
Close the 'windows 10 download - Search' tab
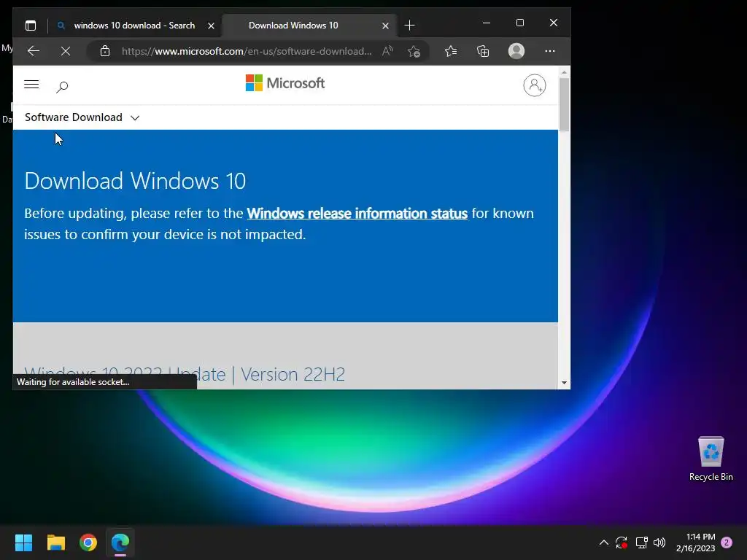point(211,26)
